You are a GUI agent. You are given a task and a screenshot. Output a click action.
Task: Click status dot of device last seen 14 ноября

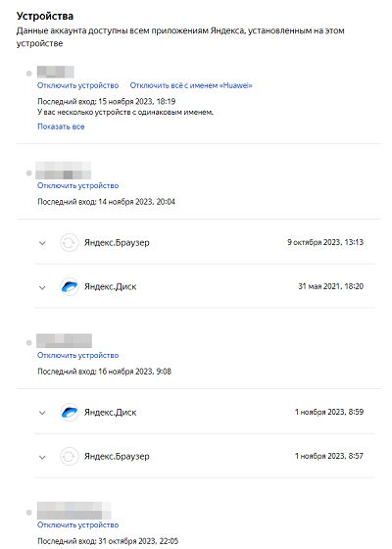[x=29, y=173]
